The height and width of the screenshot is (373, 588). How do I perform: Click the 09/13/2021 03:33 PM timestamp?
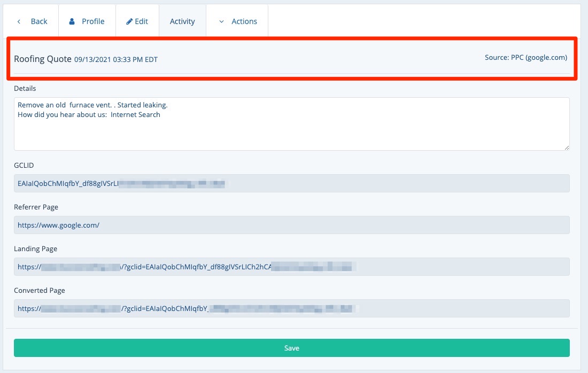[x=115, y=59]
